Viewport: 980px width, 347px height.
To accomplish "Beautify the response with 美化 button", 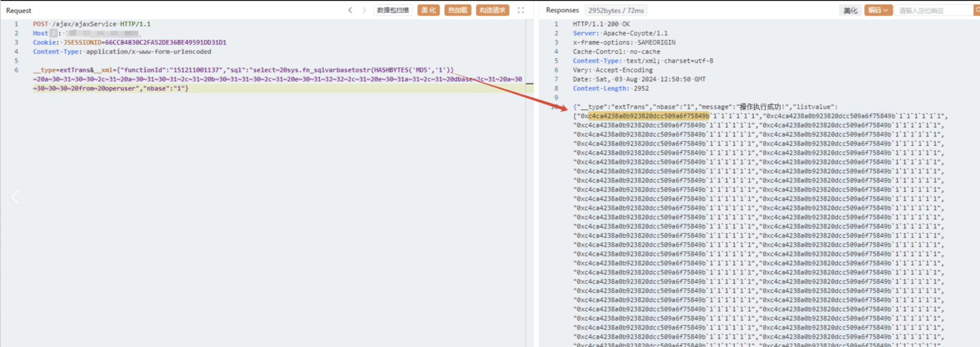I will pos(851,10).
